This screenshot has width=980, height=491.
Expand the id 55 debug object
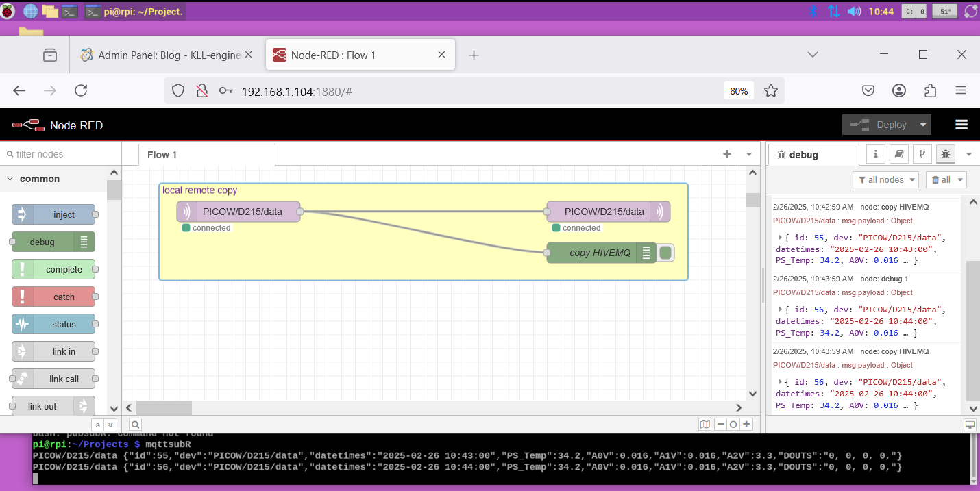(780, 237)
